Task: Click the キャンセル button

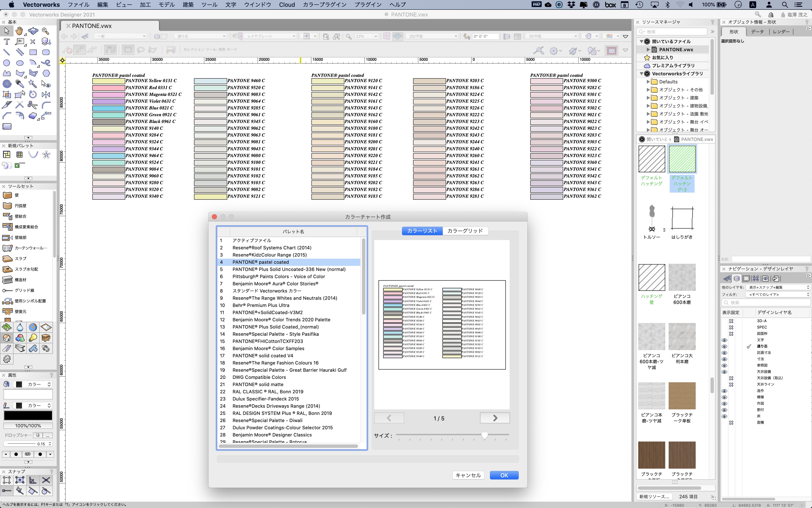Action: [x=468, y=475]
